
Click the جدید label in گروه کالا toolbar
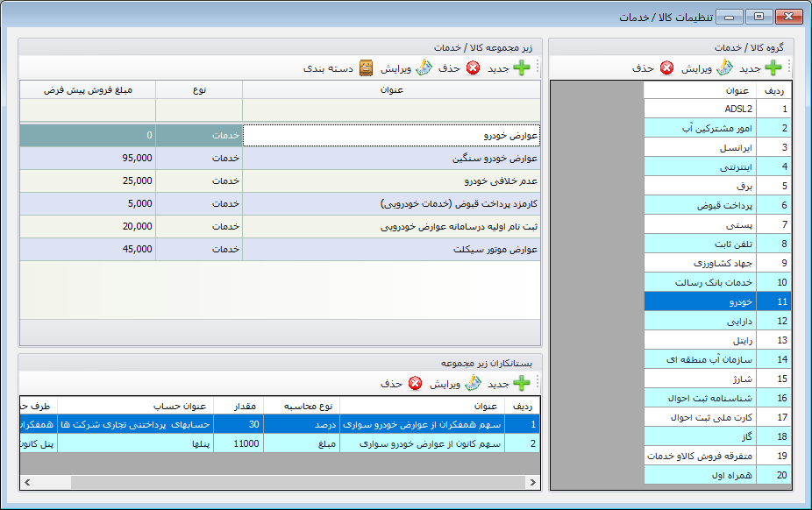(750, 69)
